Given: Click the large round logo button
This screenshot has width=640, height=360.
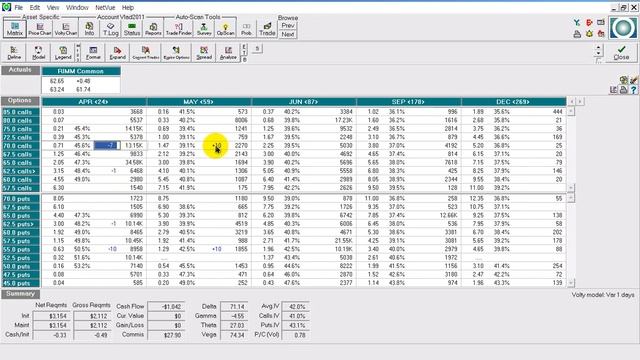Looking at the screenshot, I should pos(623,28).
